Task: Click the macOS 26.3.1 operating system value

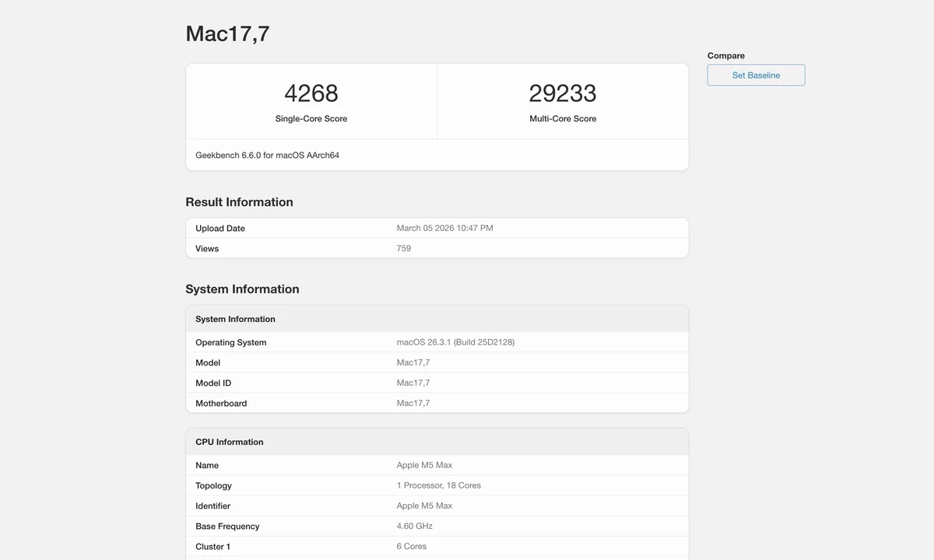Action: point(455,342)
